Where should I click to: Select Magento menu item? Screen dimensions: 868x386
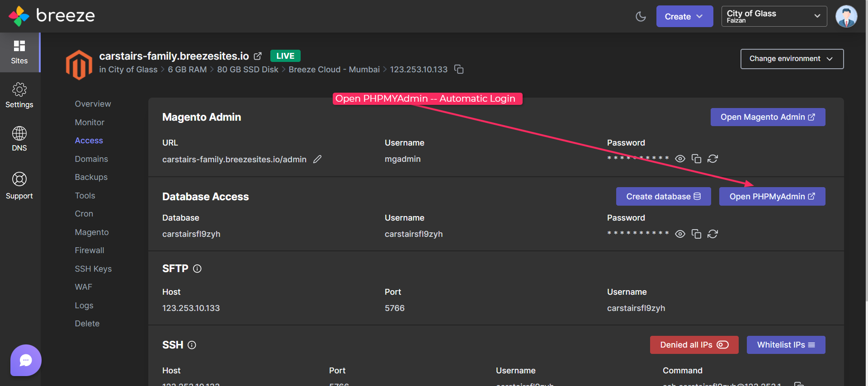point(92,232)
